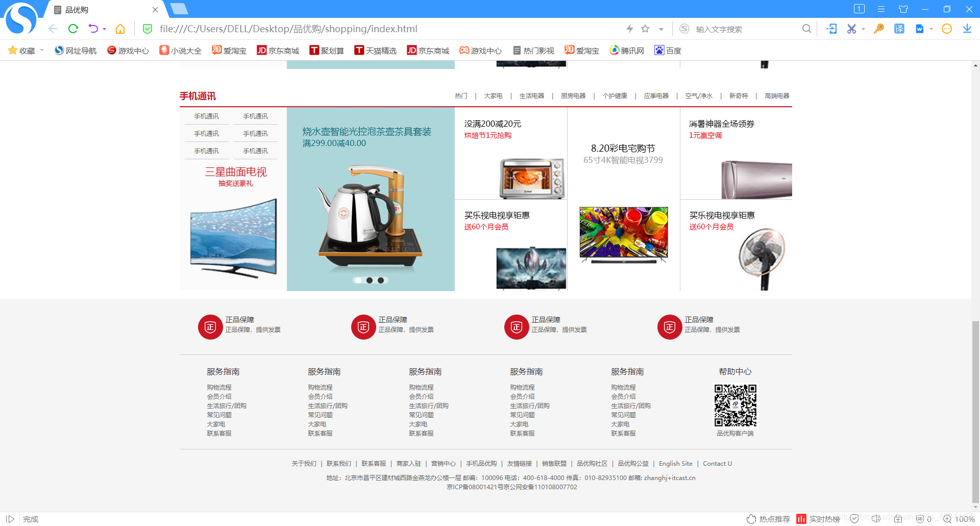The image size is (980, 526).
Task: Open the 京东商城 bookmark icon
Action: [x=261, y=50]
